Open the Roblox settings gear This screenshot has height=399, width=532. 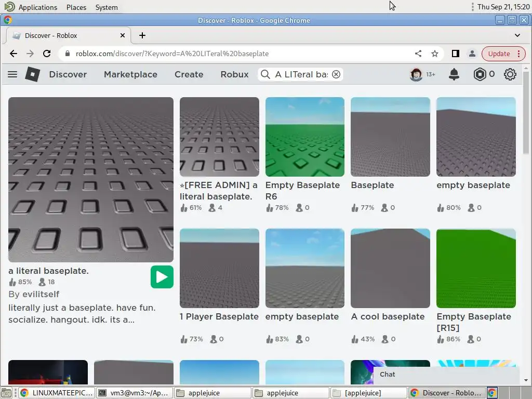coord(510,74)
